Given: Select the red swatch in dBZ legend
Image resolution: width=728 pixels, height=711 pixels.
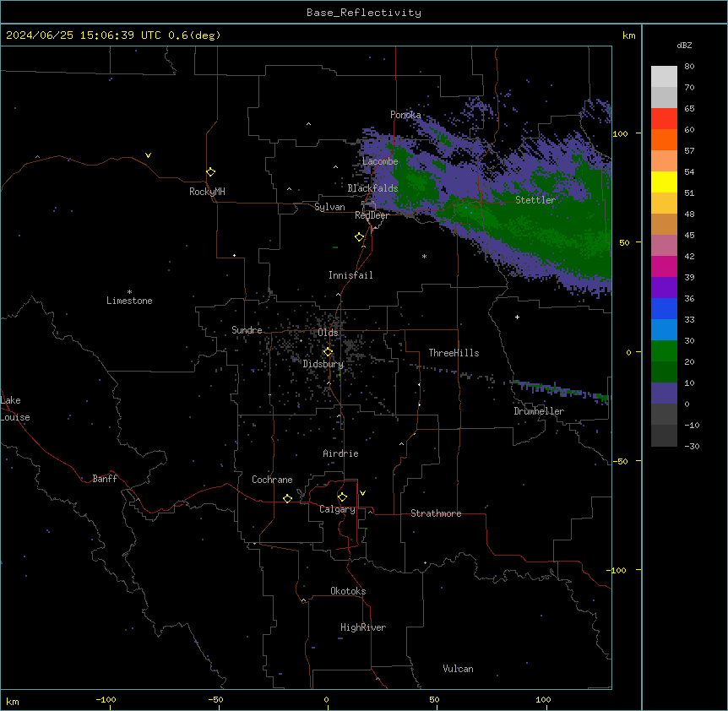Looking at the screenshot, I should (664, 119).
